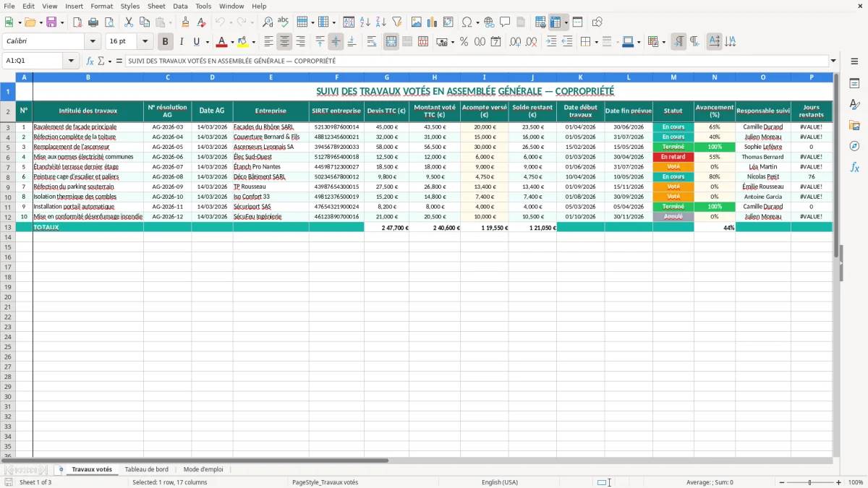Run the Spelling check (abc icon)
The height and width of the screenshot is (488, 868).
click(284, 22)
